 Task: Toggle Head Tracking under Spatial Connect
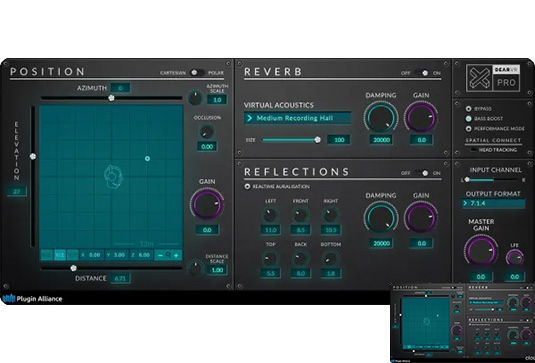474,150
